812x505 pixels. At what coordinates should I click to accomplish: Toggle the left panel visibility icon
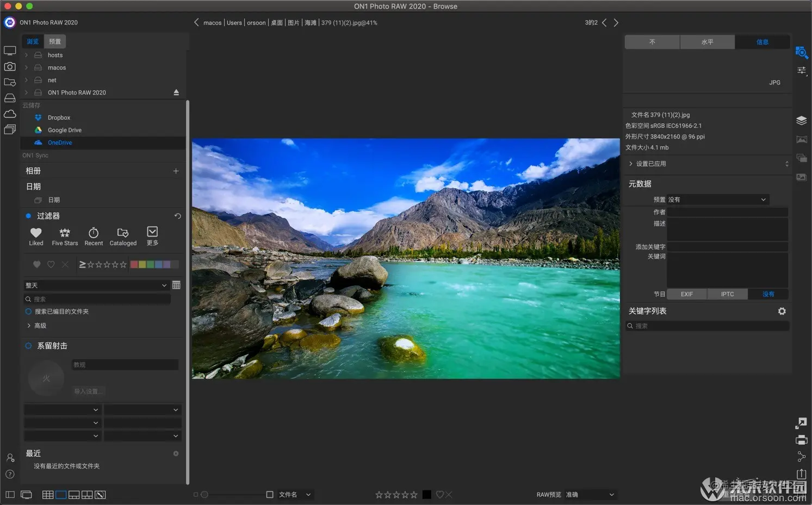(x=10, y=495)
